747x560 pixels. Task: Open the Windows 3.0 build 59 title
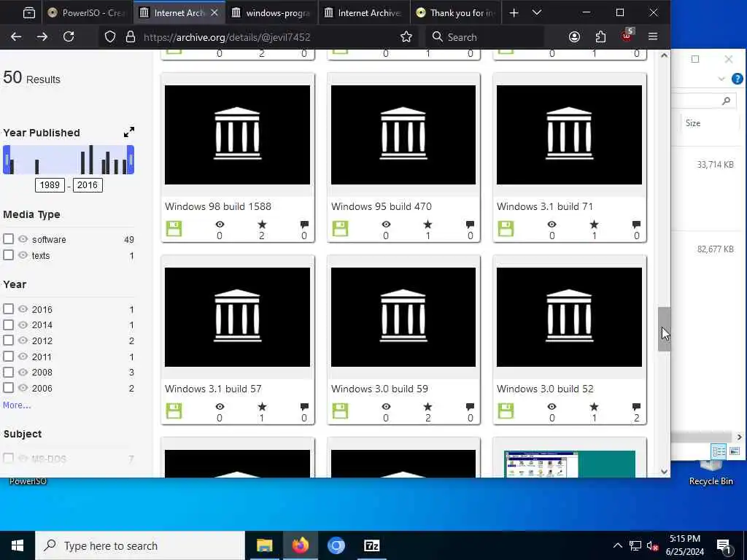coord(379,389)
